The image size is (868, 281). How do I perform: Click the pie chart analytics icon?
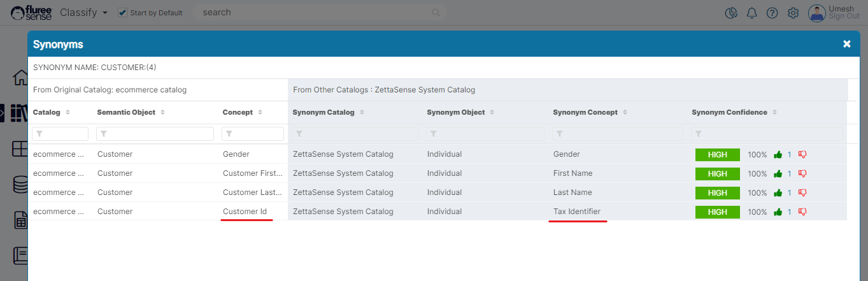point(731,13)
